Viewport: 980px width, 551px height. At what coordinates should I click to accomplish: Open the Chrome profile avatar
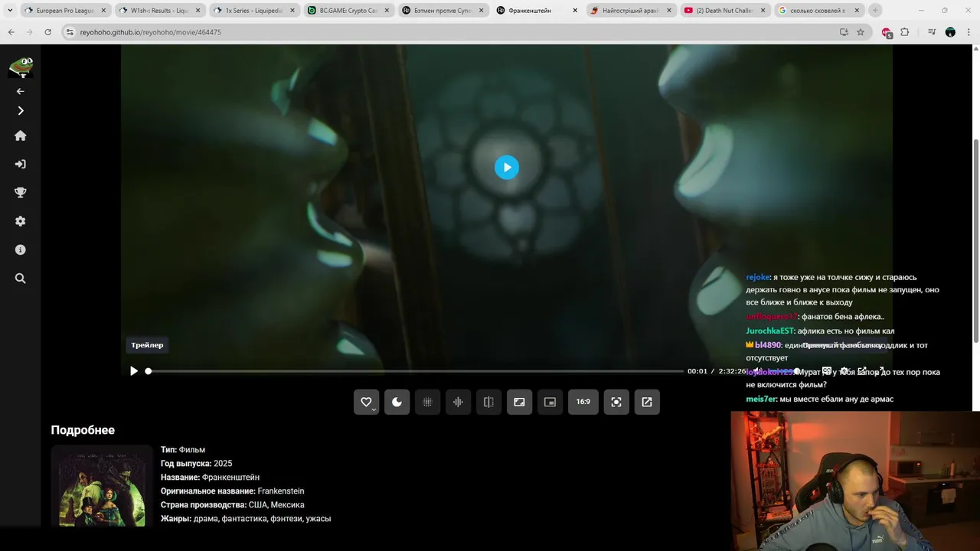pos(950,32)
